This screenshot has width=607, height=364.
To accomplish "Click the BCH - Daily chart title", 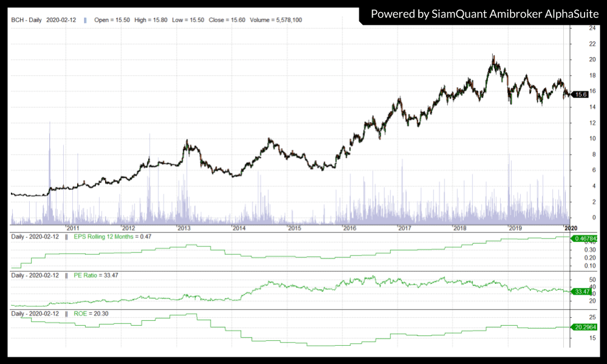I will pyautogui.click(x=27, y=20).
